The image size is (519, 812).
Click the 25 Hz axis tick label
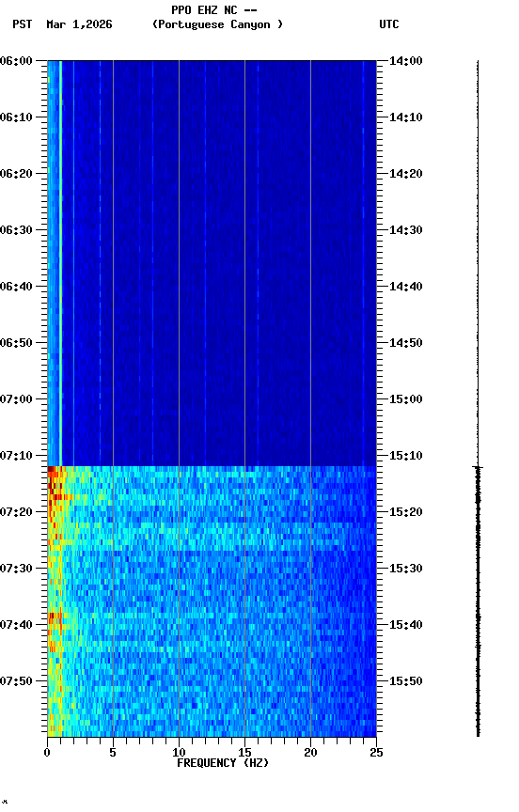[x=376, y=753]
